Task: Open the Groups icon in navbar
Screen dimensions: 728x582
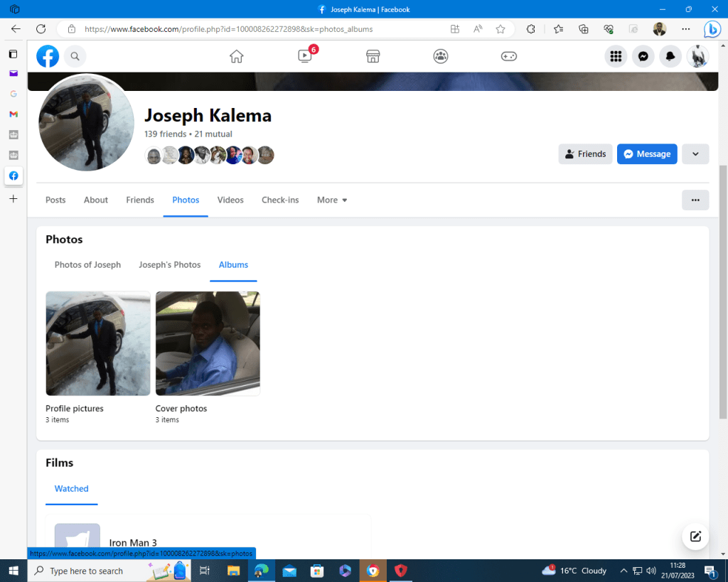Action: click(441, 57)
